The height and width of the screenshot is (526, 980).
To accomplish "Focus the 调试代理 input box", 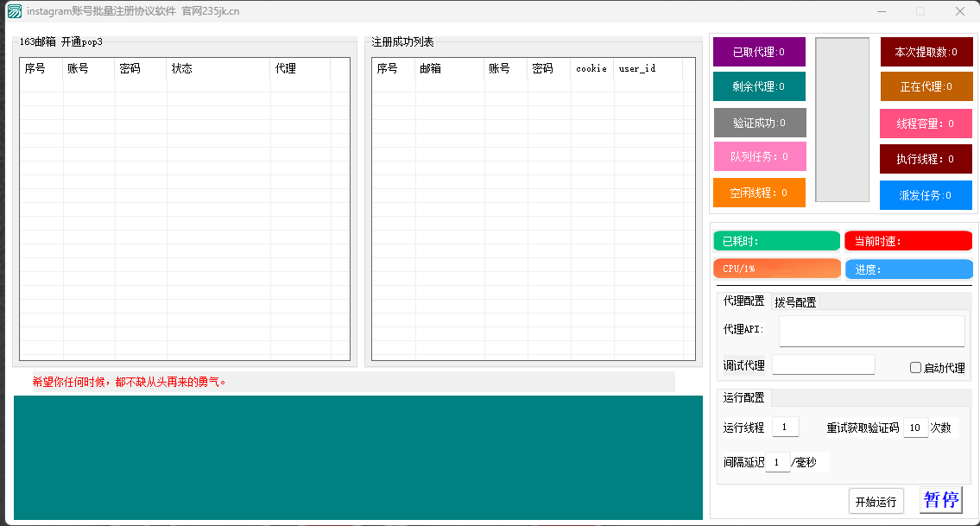I will click(x=823, y=365).
